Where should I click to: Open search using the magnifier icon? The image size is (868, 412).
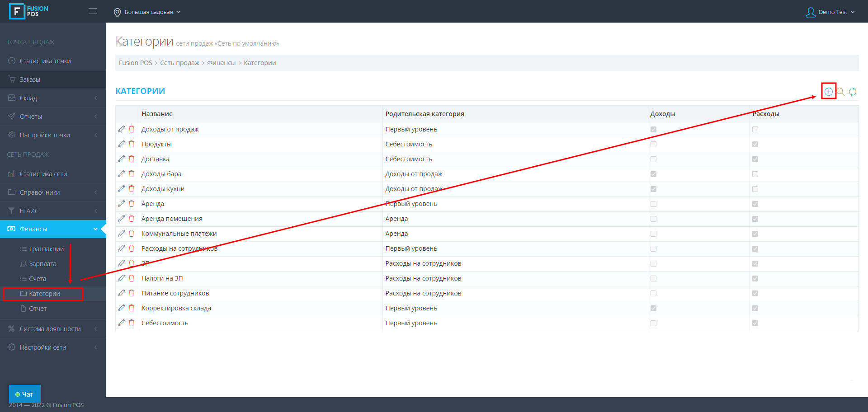coord(840,92)
